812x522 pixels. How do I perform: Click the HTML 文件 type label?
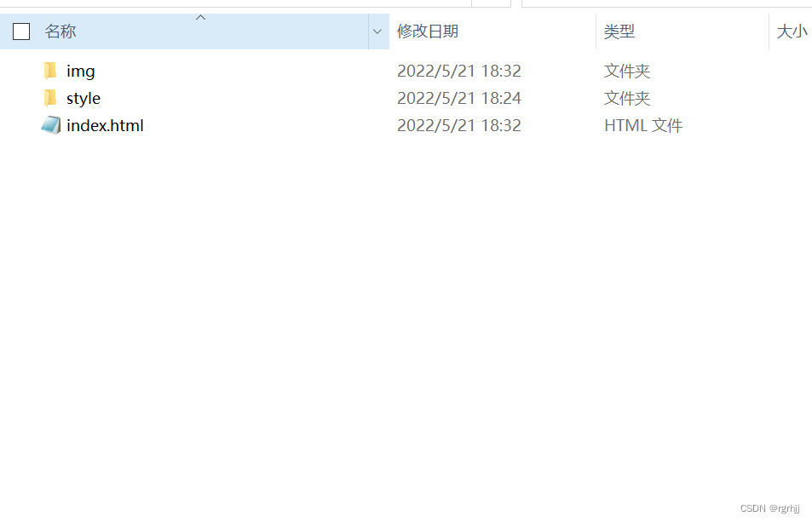click(643, 125)
